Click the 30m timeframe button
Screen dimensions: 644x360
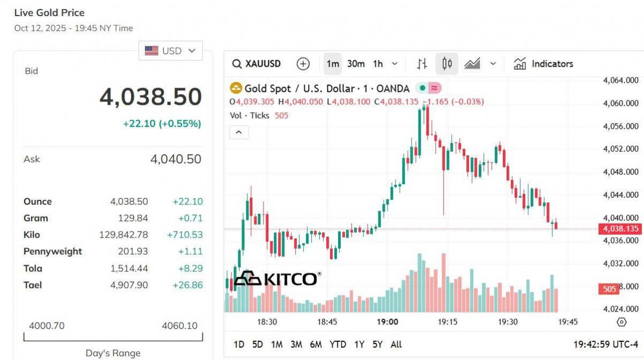[x=356, y=63]
